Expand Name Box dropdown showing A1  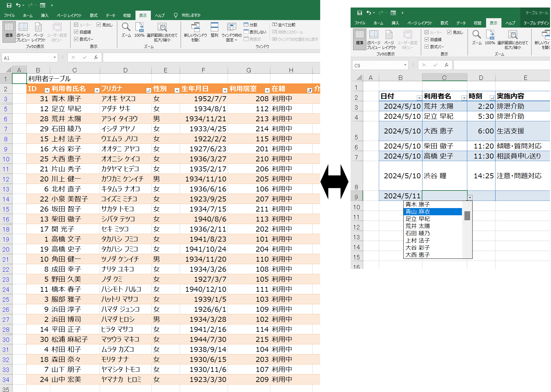coord(55,58)
